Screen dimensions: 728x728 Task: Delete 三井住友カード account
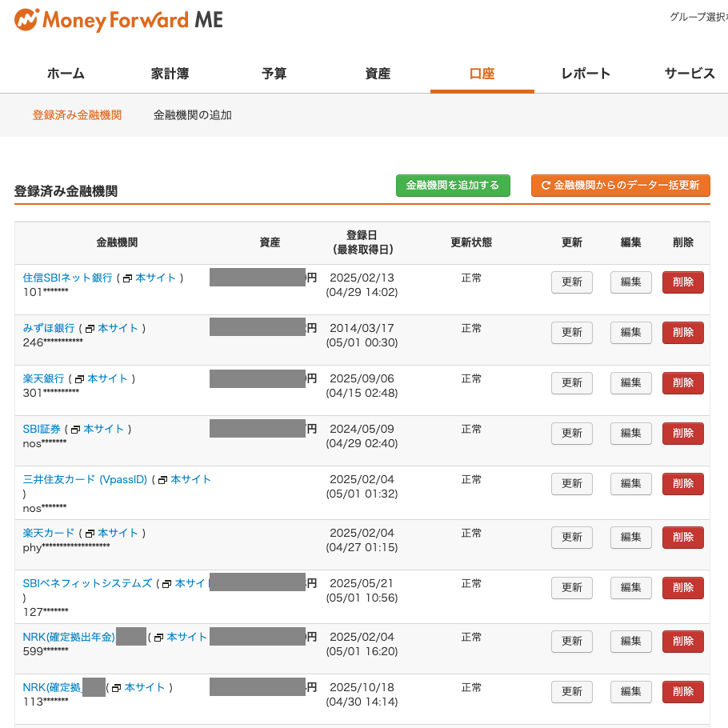pos(683,484)
